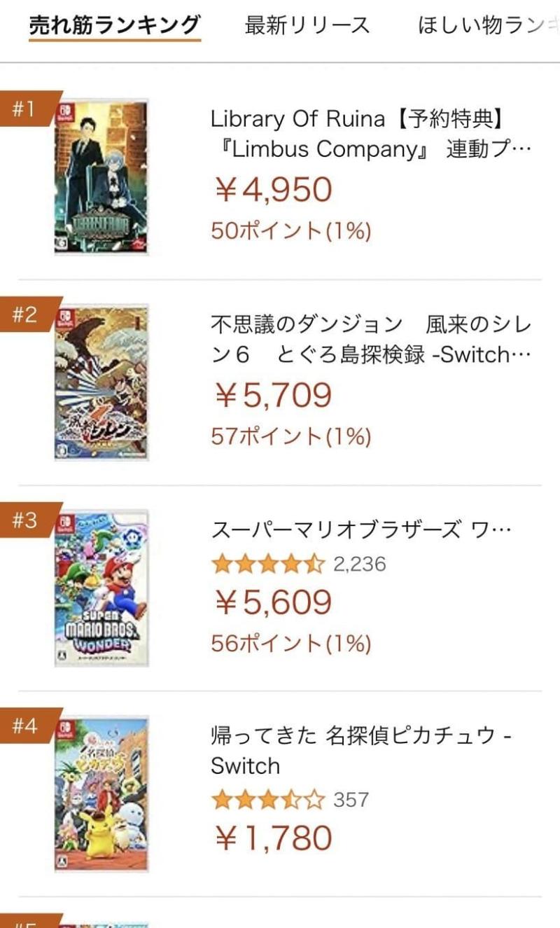The height and width of the screenshot is (928, 560).
Task: Click the Library Of Ruina title link
Action: click(x=371, y=133)
